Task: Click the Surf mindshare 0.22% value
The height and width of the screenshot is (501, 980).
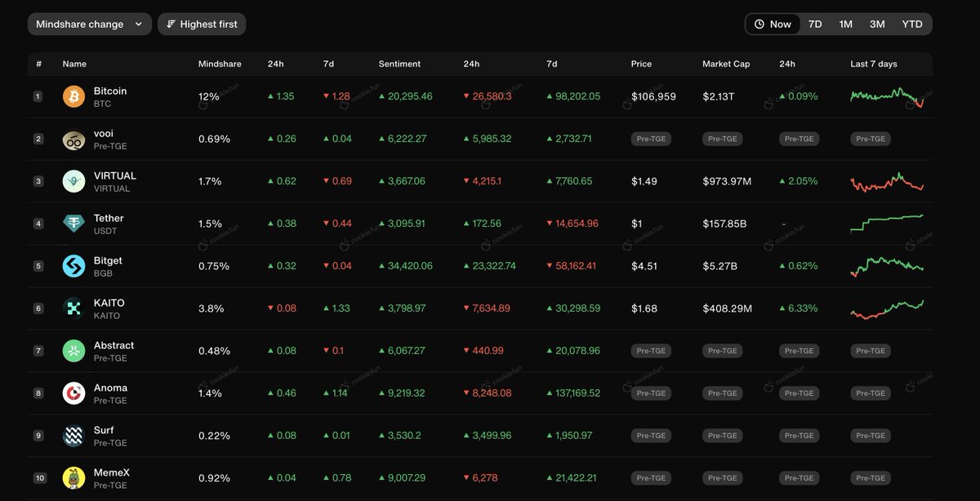Action: point(214,436)
